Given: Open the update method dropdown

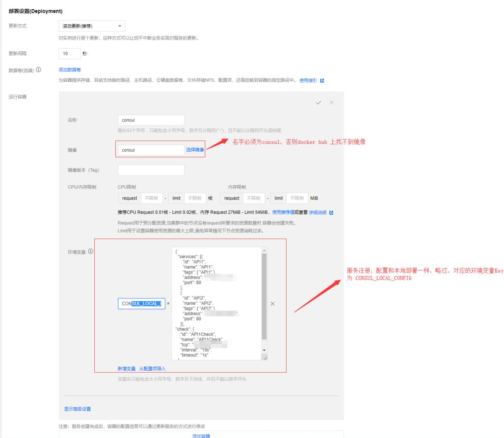Looking at the screenshot, I should tap(92, 26).
